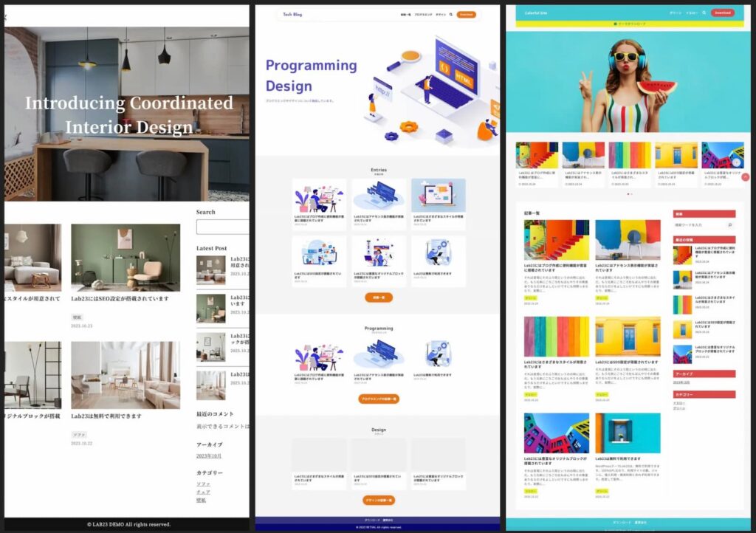
Task: Open the red-stairs article image in the 記事一覧 grid
Action: (x=557, y=240)
